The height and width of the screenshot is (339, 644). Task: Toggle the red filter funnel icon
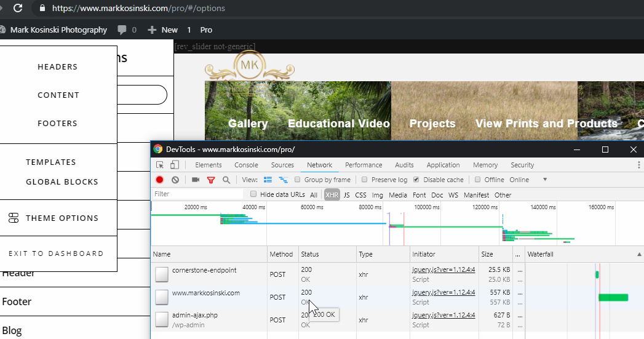[x=211, y=180]
